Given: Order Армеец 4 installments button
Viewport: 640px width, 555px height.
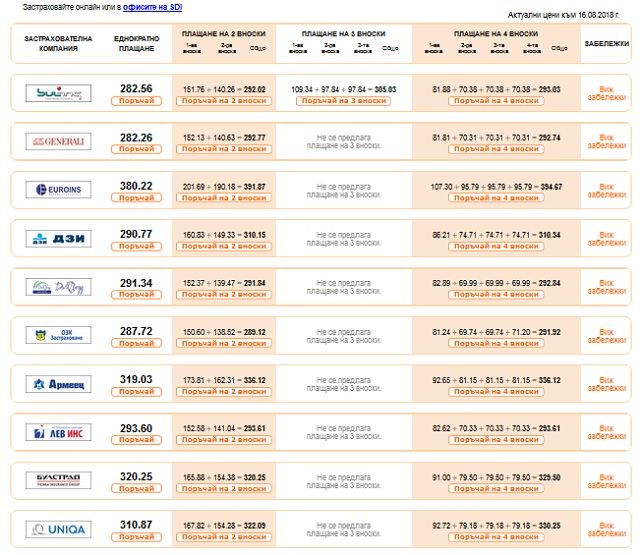Looking at the screenshot, I should [496, 391].
